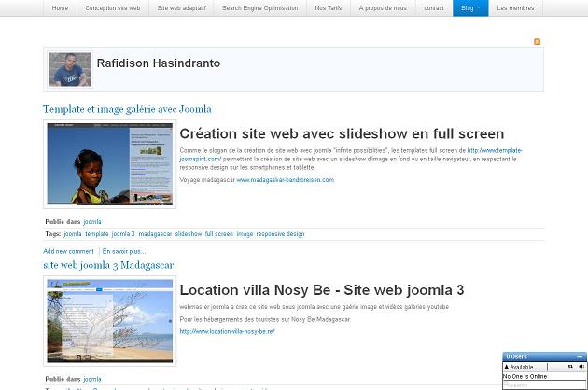Open the Nosy Be villa site thumbnail

(109, 321)
